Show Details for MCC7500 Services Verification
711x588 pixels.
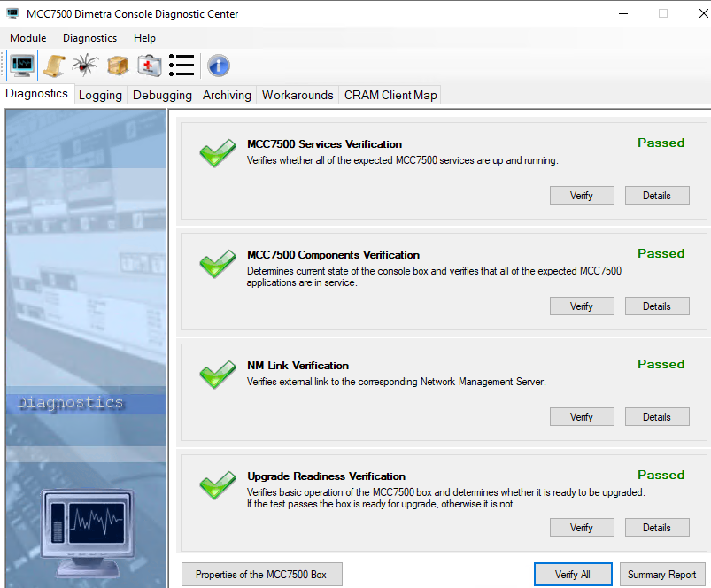pos(657,196)
